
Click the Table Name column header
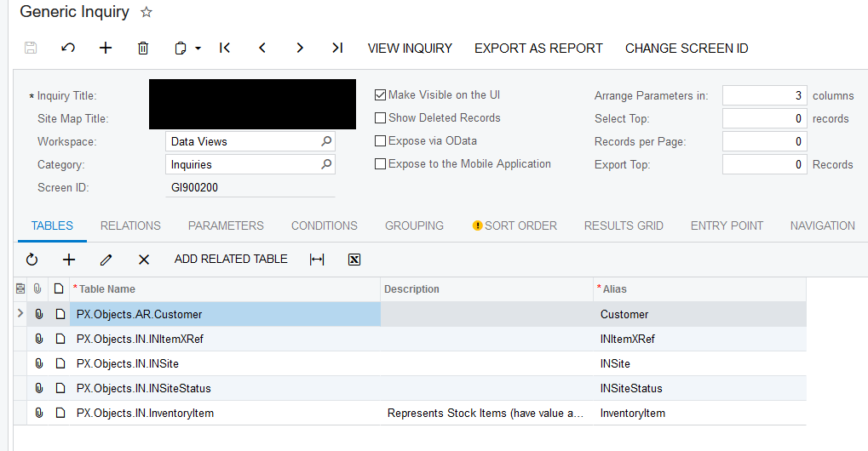pyautogui.click(x=225, y=289)
